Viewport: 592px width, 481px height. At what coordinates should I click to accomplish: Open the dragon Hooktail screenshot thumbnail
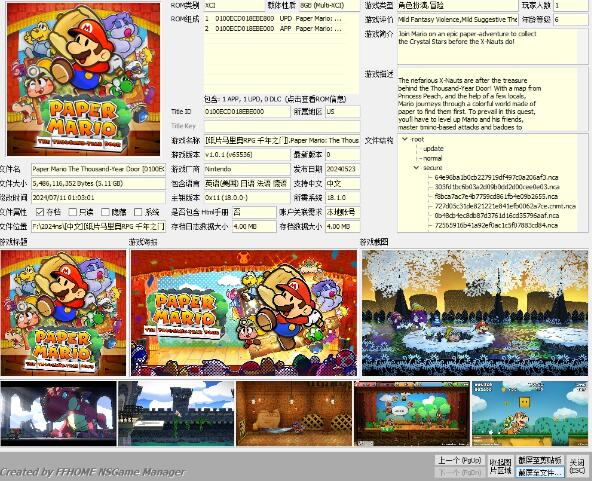59,413
